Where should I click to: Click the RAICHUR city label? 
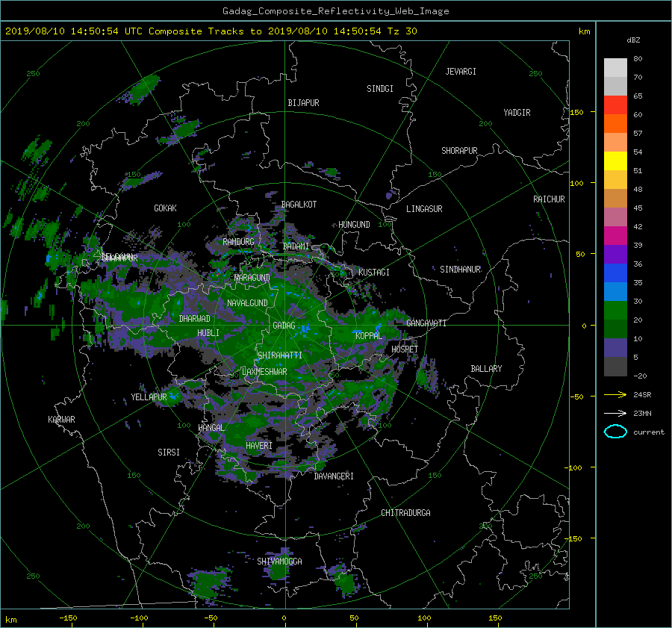click(549, 199)
